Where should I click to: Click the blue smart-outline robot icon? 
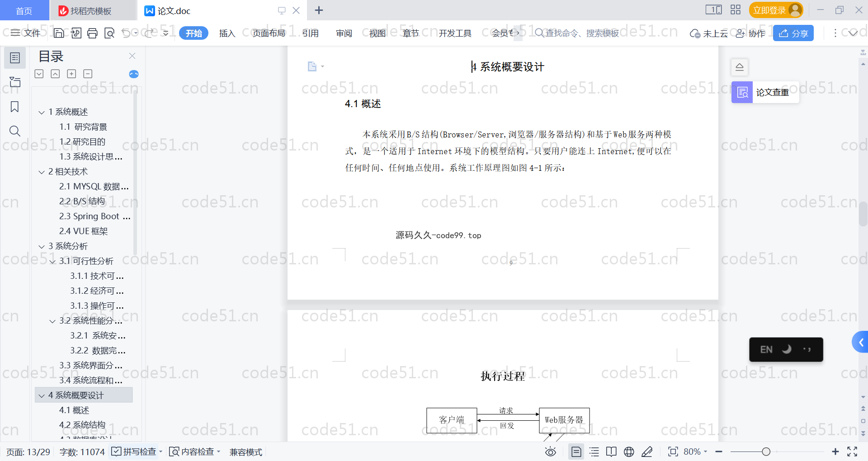(x=134, y=74)
